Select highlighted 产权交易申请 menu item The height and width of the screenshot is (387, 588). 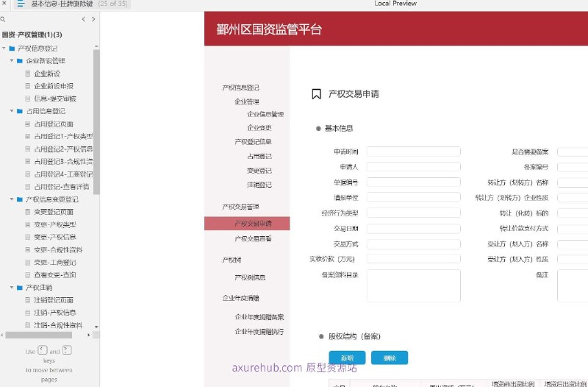tap(247, 224)
